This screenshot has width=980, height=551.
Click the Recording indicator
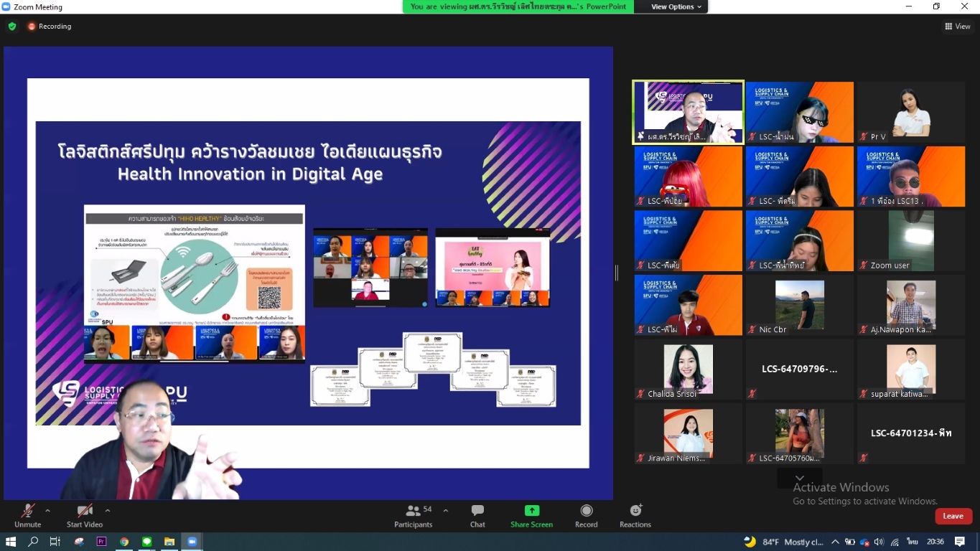coord(50,27)
